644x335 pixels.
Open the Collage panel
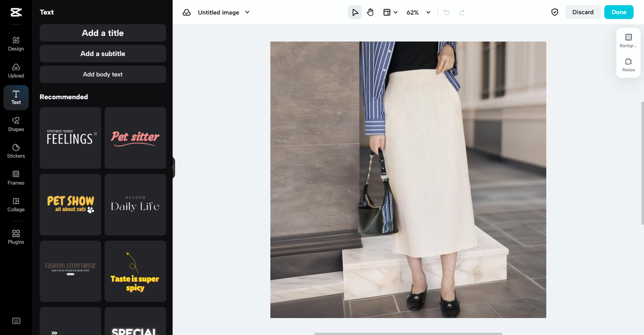pyautogui.click(x=16, y=204)
